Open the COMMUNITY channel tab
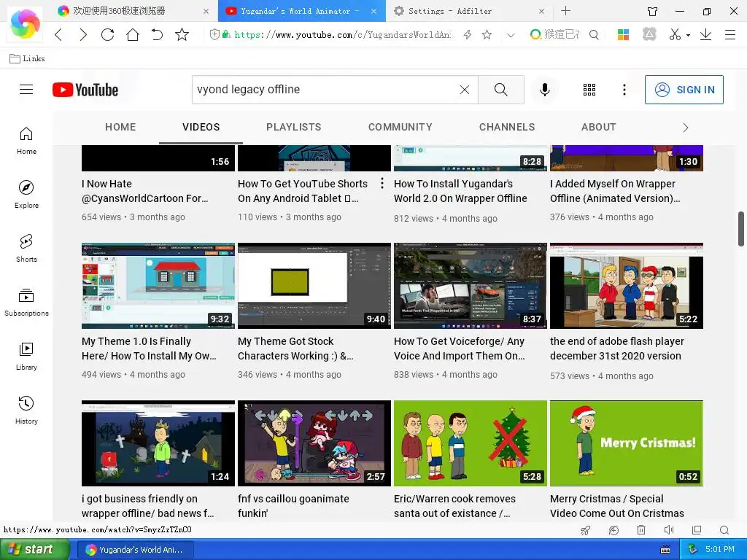747x560 pixels. pyautogui.click(x=400, y=127)
